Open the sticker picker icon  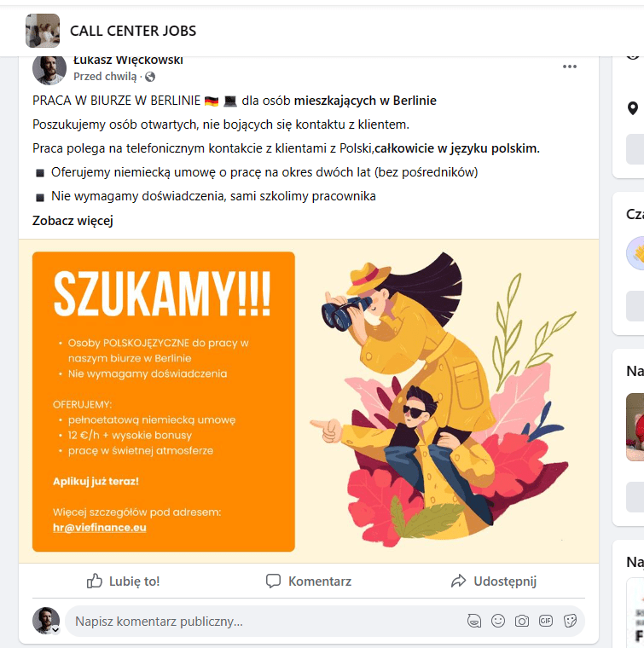point(570,621)
